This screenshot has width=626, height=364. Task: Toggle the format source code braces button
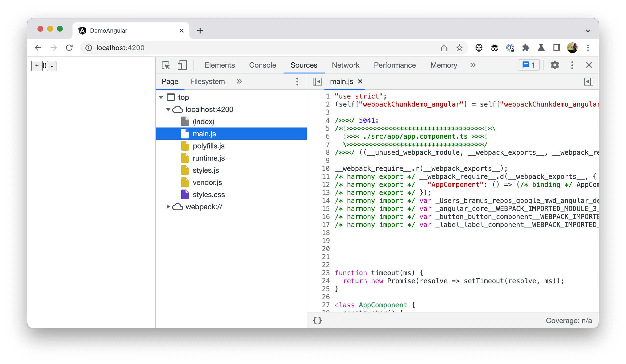click(318, 321)
